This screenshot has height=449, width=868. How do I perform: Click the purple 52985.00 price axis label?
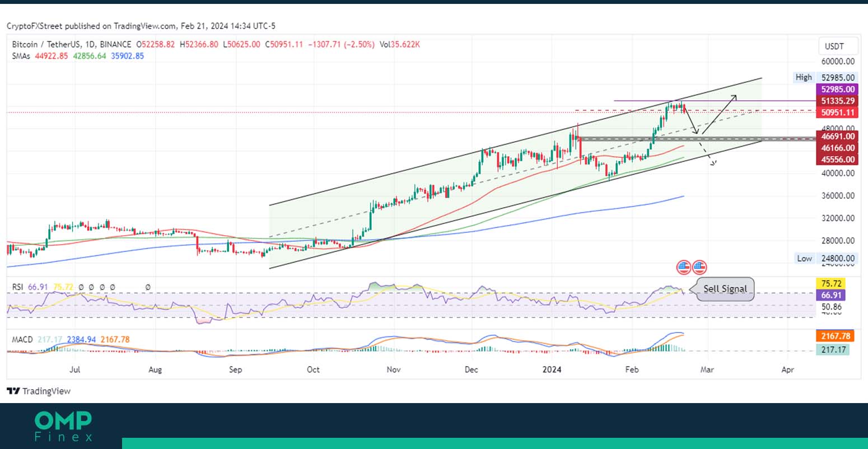point(838,89)
